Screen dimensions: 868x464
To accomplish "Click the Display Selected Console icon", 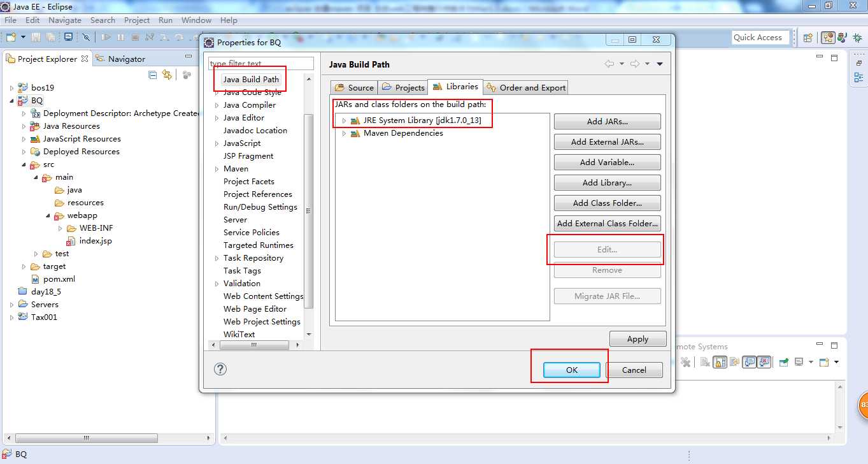I will [x=799, y=362].
